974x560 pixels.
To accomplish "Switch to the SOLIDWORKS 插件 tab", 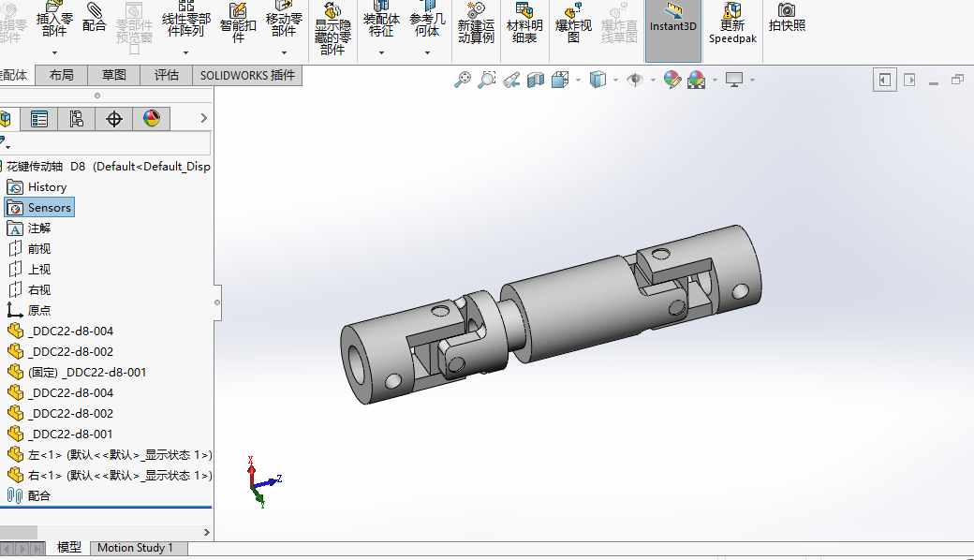I will coord(247,75).
